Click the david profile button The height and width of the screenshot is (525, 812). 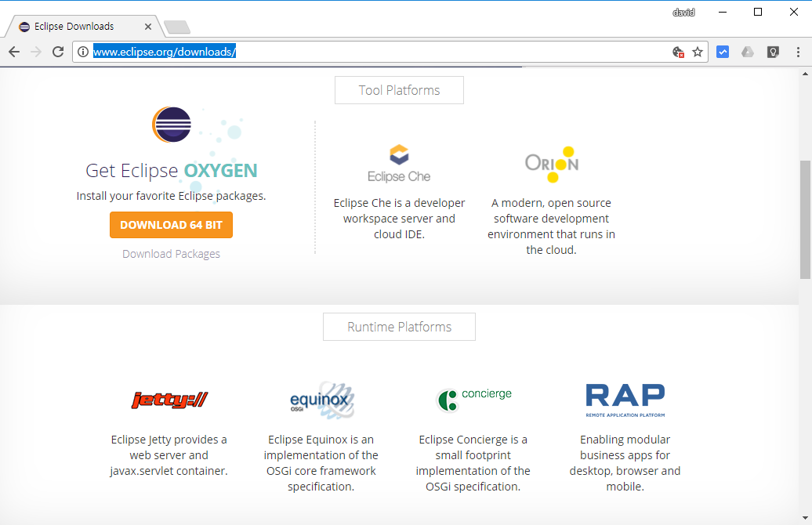(x=683, y=13)
